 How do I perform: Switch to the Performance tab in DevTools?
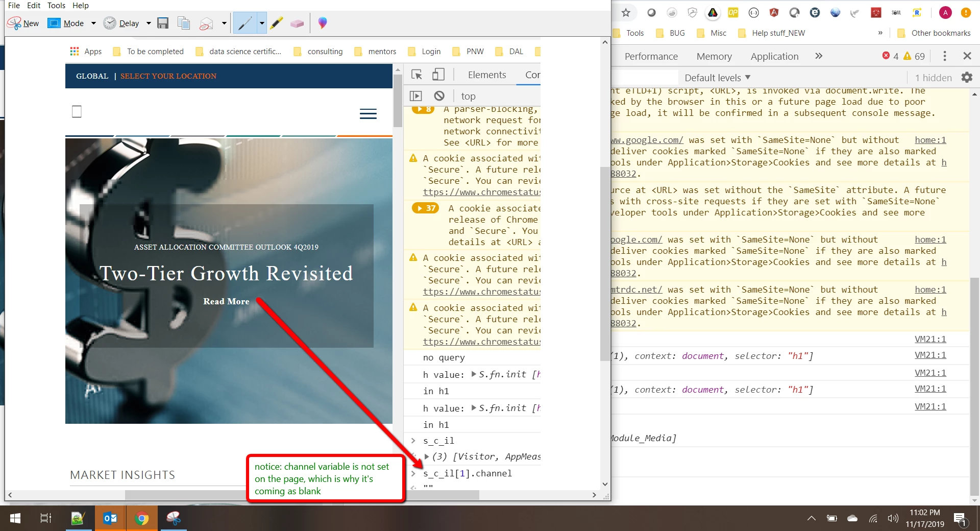coord(651,57)
